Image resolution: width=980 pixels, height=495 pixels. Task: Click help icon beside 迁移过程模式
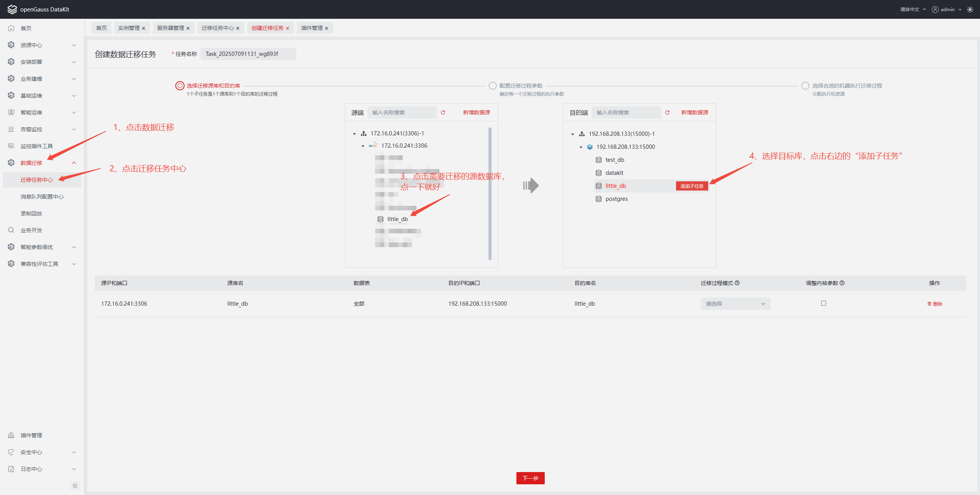tap(737, 283)
